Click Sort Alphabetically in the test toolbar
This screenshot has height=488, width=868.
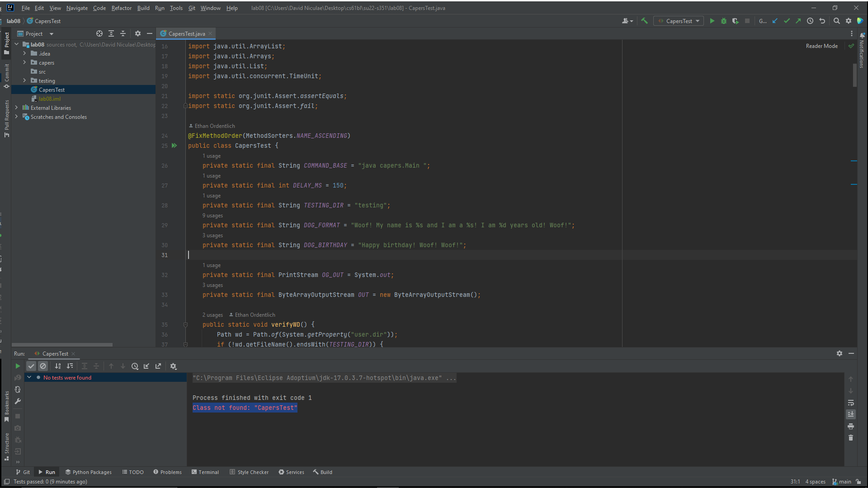point(58,366)
